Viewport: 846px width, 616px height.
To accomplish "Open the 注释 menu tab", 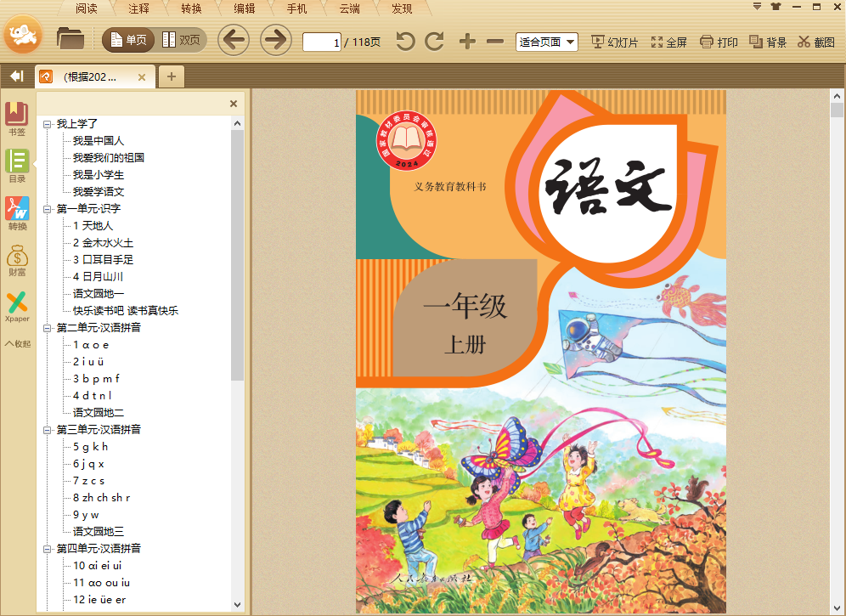I will [138, 8].
